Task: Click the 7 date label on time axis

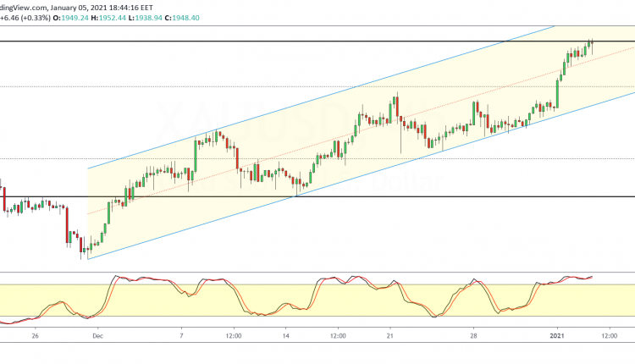Action: point(182,334)
